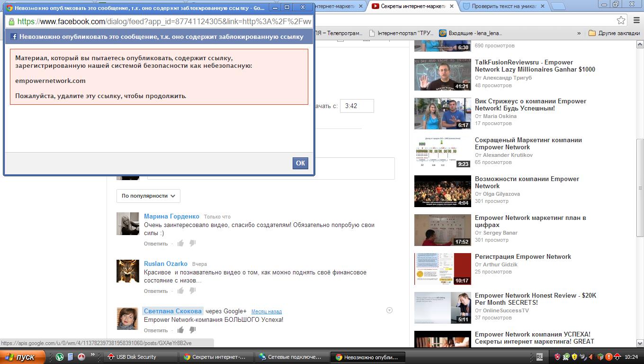The width and height of the screenshot is (644, 364).
Task: Click the green padlock icon in popup address bar
Action: 11,21
